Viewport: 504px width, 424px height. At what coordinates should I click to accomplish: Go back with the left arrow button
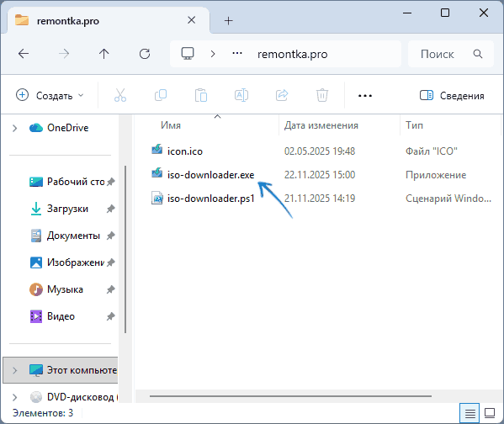click(x=24, y=54)
